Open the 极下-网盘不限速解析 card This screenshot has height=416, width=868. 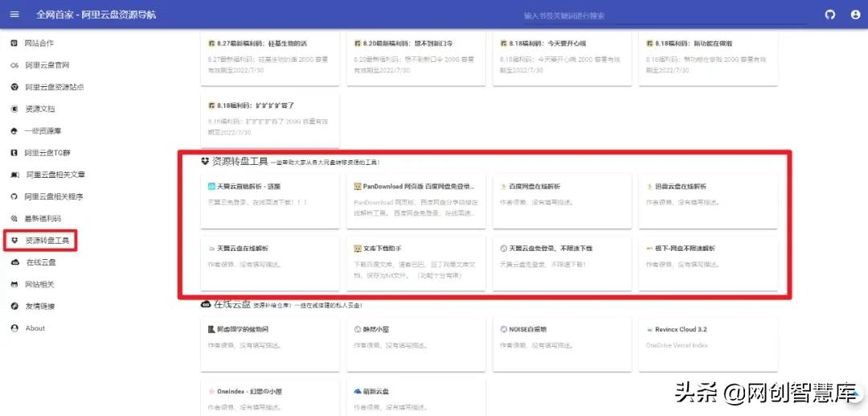click(x=708, y=263)
